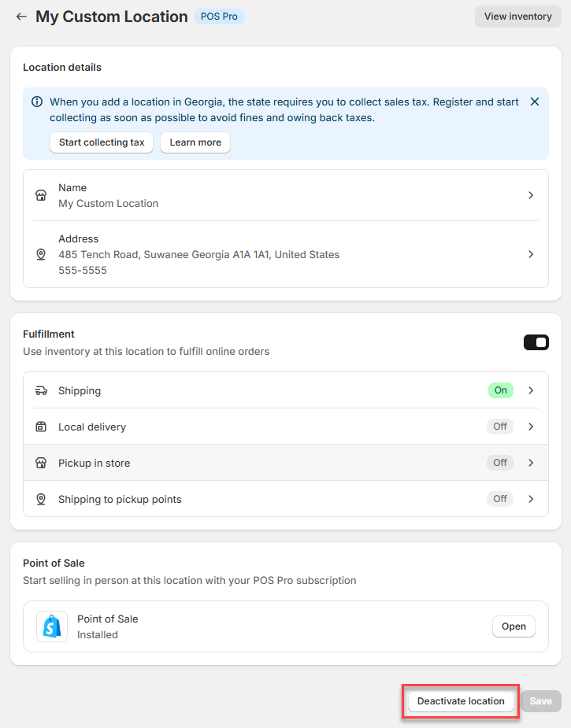Image resolution: width=571 pixels, height=728 pixels.
Task: Toggle the Fulfillment switch off
Action: click(x=536, y=342)
